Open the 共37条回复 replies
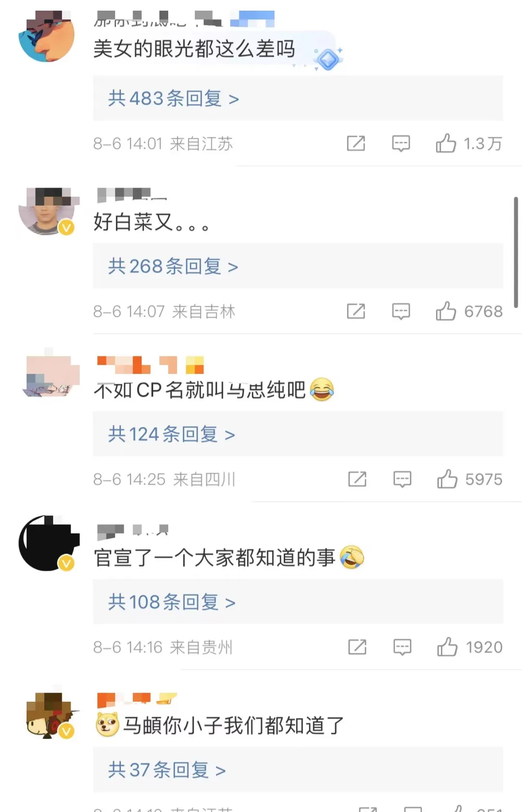Image resolution: width=522 pixels, height=812 pixels. click(298, 769)
